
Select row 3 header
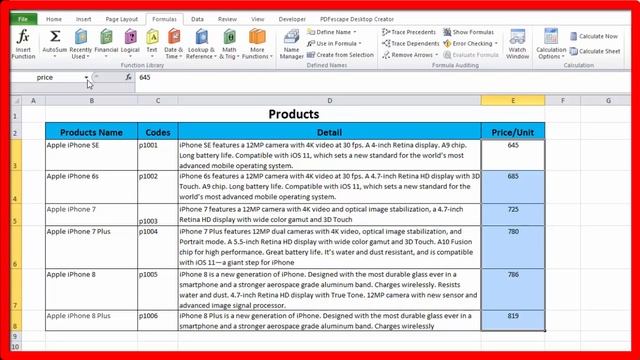point(16,155)
